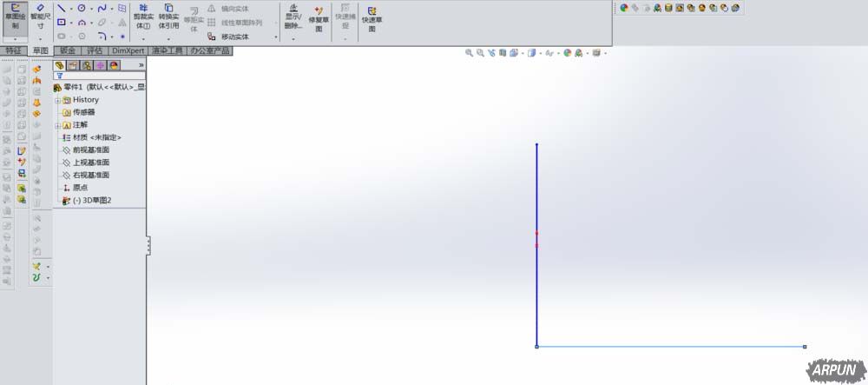Image resolution: width=868 pixels, height=385 pixels.
Task: Select the corner Rectangle tool
Action: [62, 23]
